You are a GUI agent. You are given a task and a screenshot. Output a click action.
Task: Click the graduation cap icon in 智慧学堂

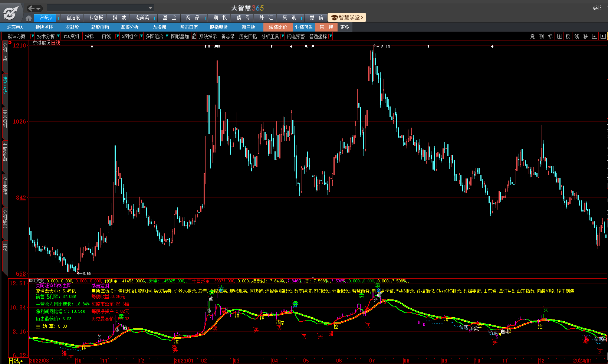(x=334, y=18)
